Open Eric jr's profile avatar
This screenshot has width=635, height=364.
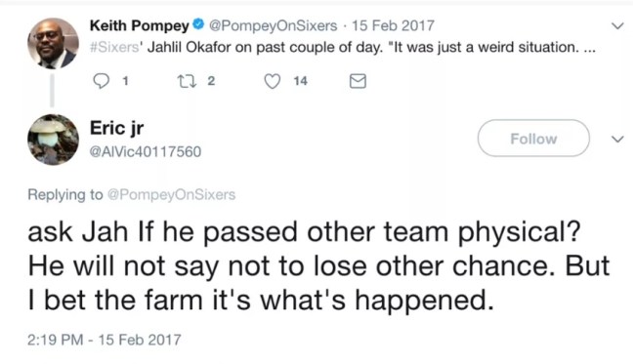tap(53, 140)
